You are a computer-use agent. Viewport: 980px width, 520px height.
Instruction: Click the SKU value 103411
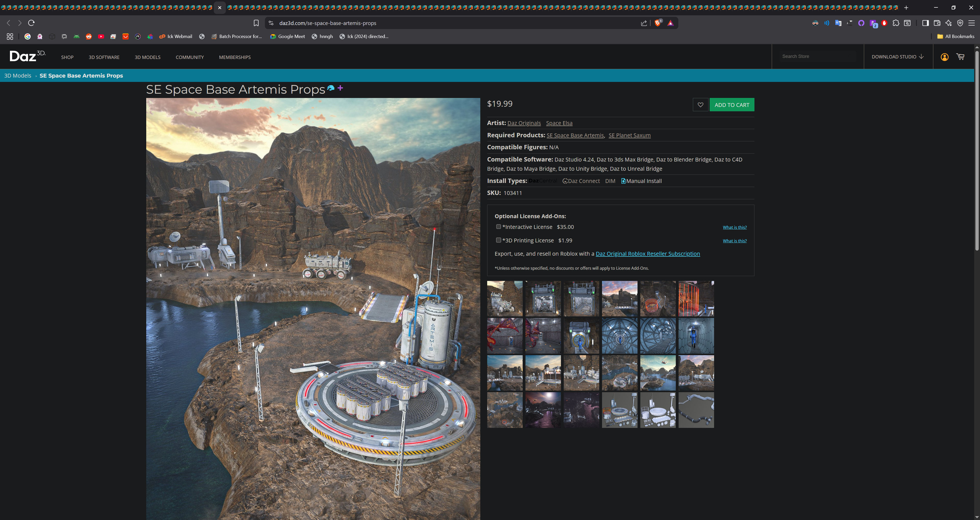tap(512, 193)
